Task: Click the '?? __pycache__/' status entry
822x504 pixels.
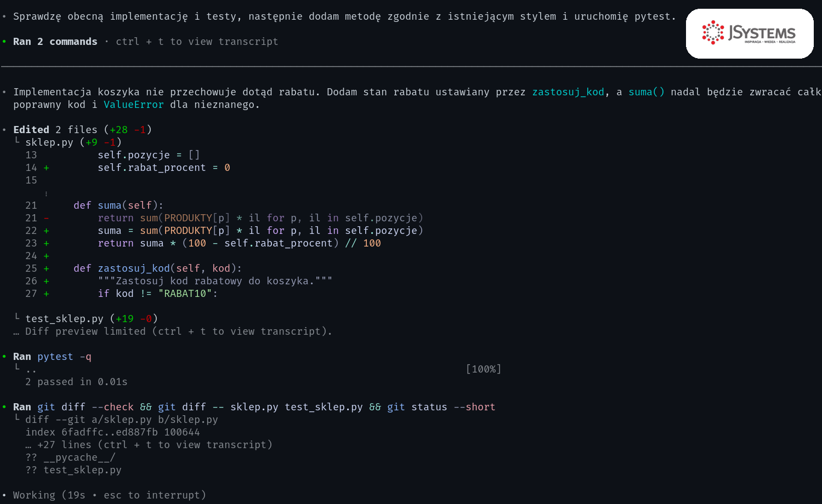Action: click(x=70, y=457)
